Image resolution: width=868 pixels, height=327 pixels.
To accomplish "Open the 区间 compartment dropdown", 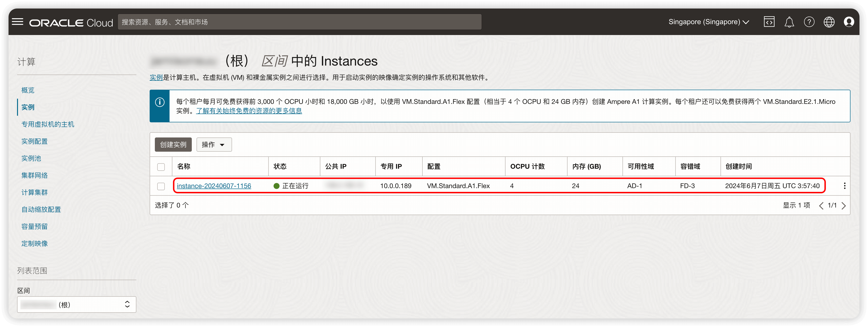I will 76,305.
